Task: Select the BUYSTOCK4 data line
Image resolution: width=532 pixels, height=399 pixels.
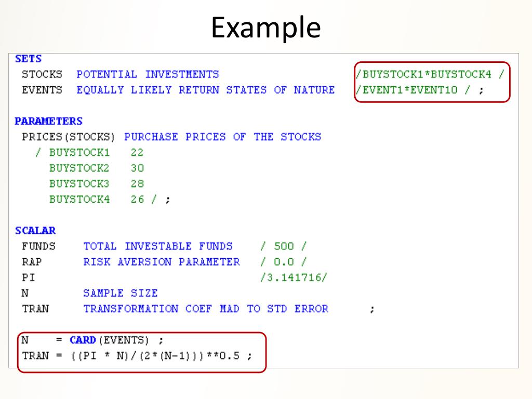Action: (110, 199)
